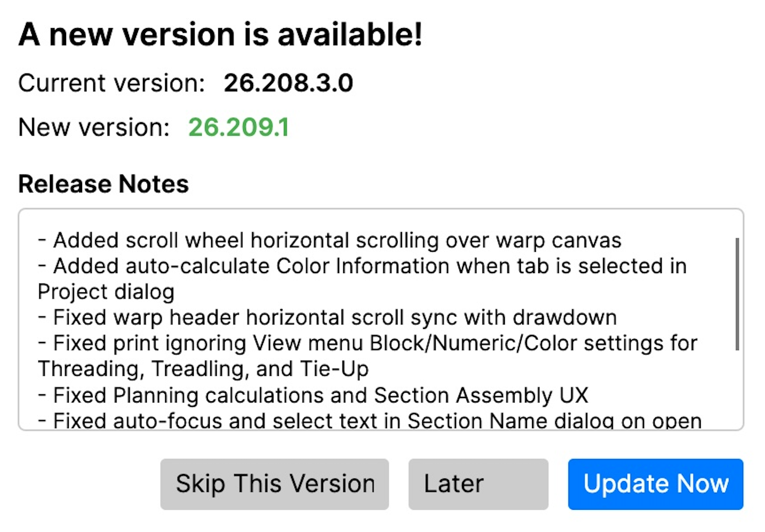Viewport: 765px width, 532px height.
Task: Click the Planning calculations fix note
Action: coord(312,395)
